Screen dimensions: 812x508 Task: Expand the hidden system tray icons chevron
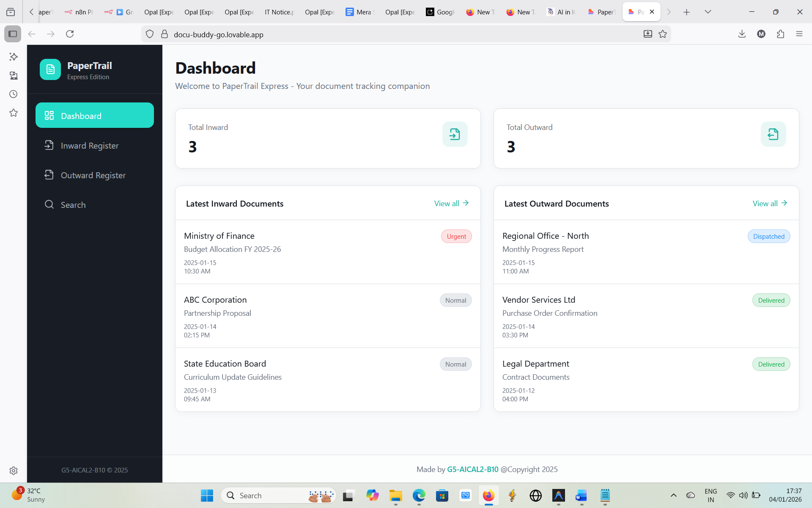click(x=673, y=495)
